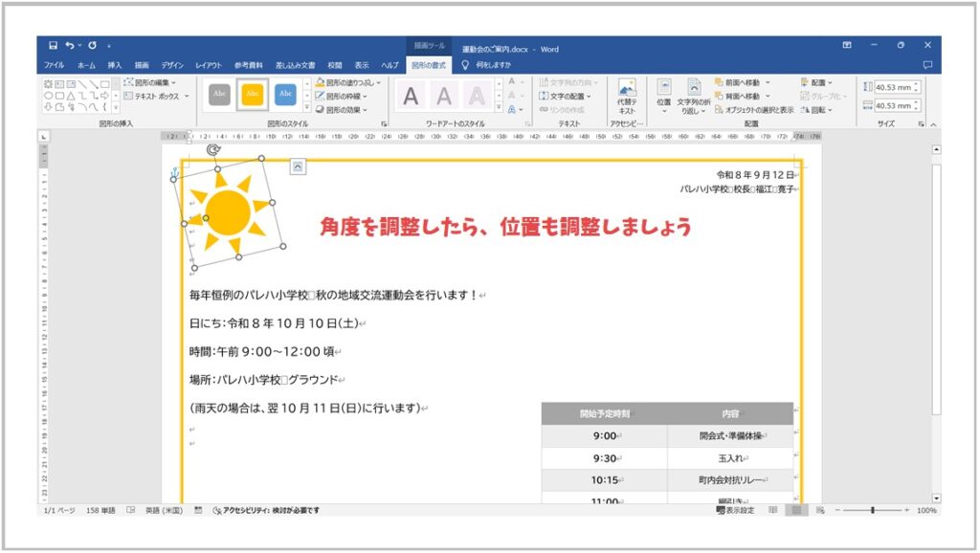The image size is (980, 553).
Task: Select the orange shape style swatch
Action: point(253,94)
